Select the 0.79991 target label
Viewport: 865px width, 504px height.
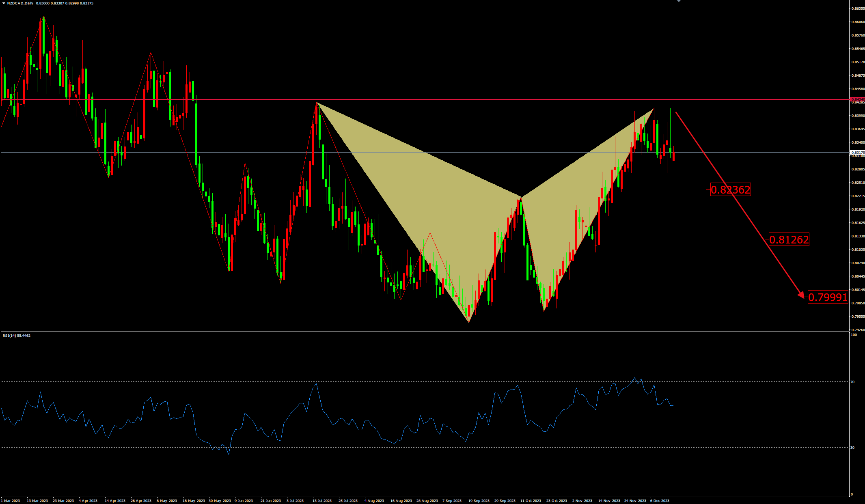[x=827, y=297]
